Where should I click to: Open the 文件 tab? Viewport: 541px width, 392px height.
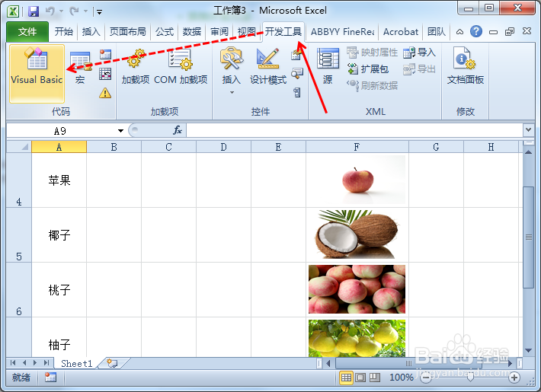pos(27,32)
